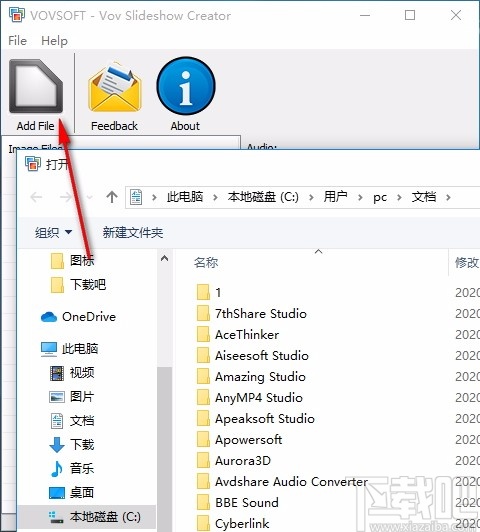The width and height of the screenshot is (480, 532).
Task: Open recent locations dropdown arrow
Action: 90,197
